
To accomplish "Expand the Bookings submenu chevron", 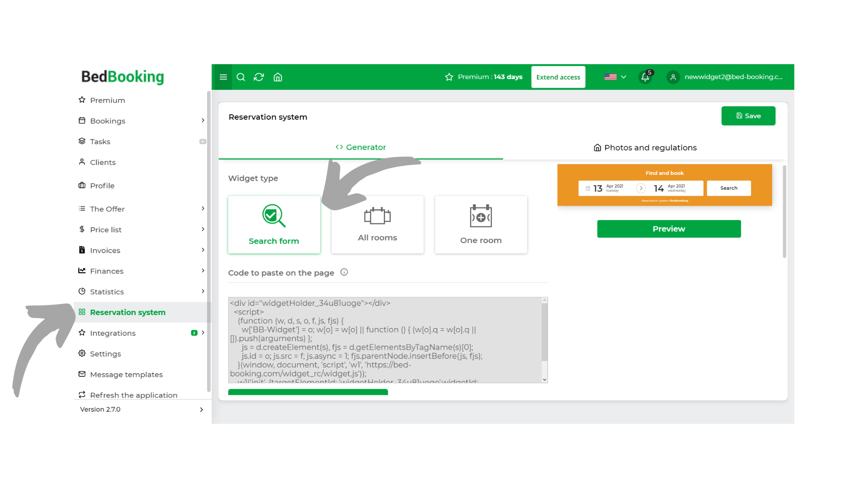I will (203, 121).
